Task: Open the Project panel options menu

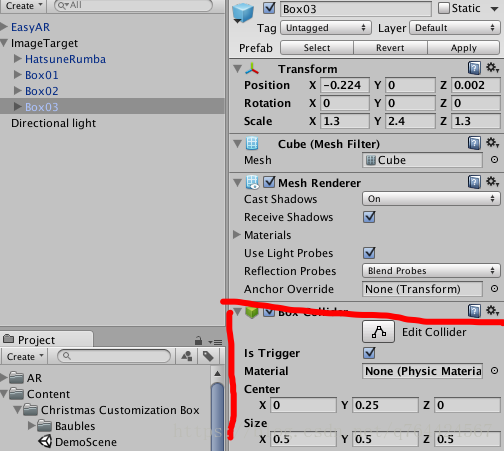Action: click(x=215, y=342)
